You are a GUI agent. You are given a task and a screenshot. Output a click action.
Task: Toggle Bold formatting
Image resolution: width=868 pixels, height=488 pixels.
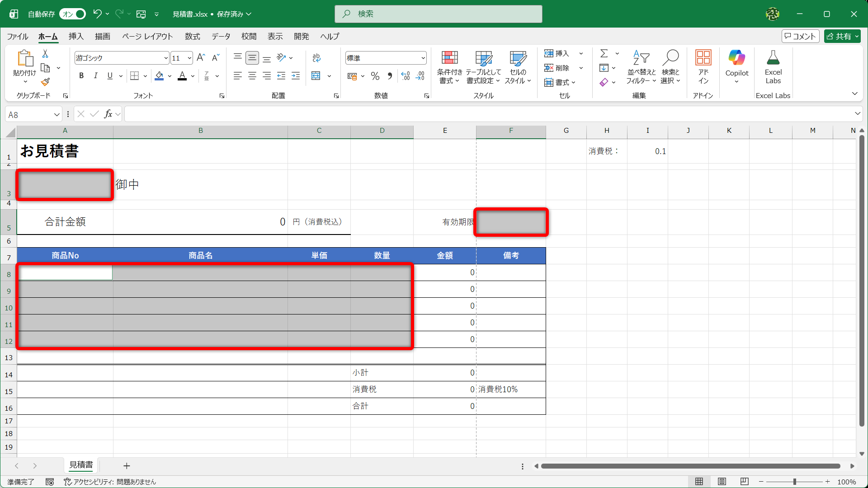(81, 76)
